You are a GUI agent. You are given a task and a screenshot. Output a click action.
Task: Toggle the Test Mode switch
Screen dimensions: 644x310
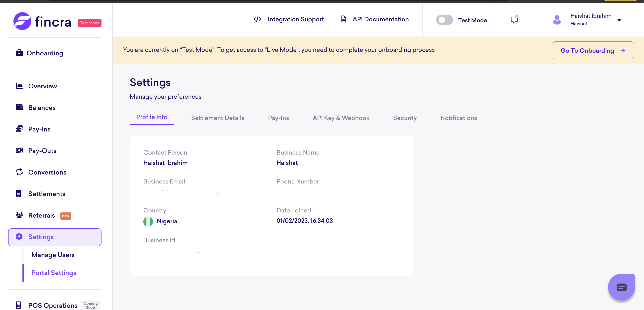tap(444, 20)
